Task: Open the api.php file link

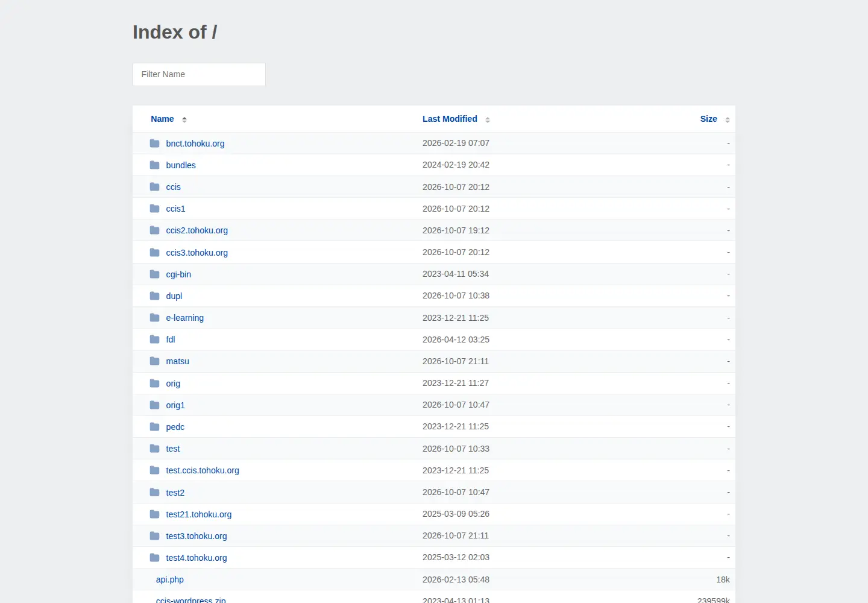Action: (170, 579)
